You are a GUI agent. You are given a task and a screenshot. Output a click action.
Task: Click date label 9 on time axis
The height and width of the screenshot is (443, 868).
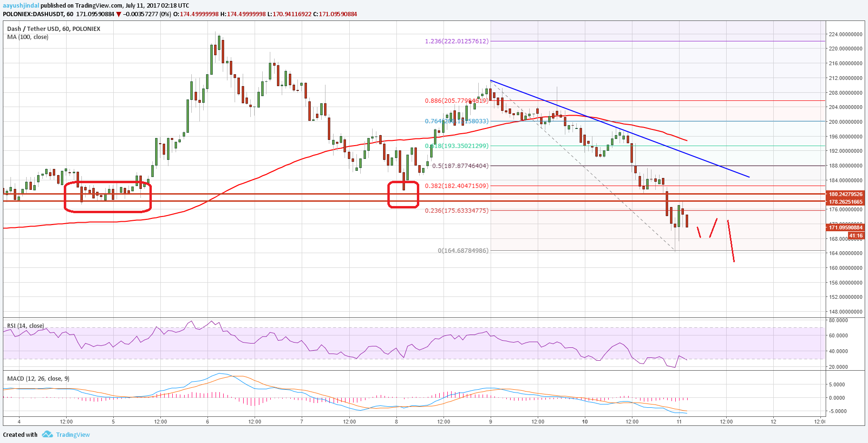coord(491,422)
